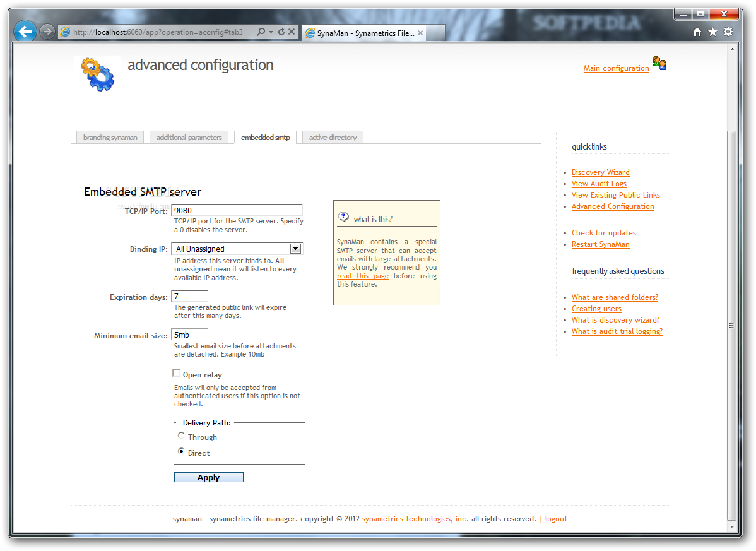Viewport: 756px width, 551px height.
Task: Click the Minimum email size field
Action: pyautogui.click(x=190, y=335)
